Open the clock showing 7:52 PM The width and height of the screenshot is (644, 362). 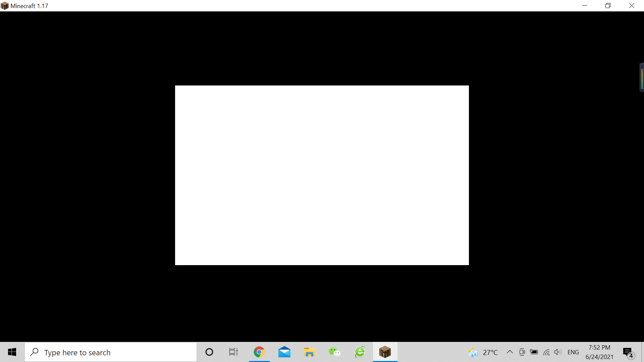coord(599,352)
